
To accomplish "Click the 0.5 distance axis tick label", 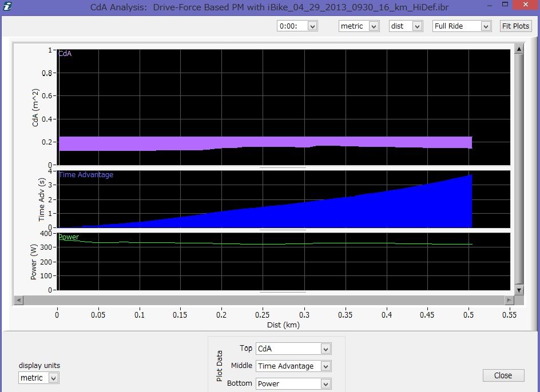I will click(468, 315).
